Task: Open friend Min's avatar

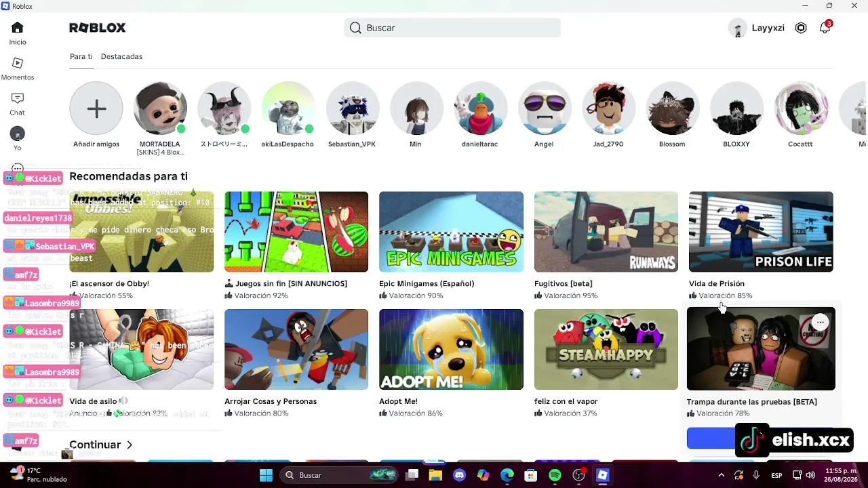Action: (416, 108)
